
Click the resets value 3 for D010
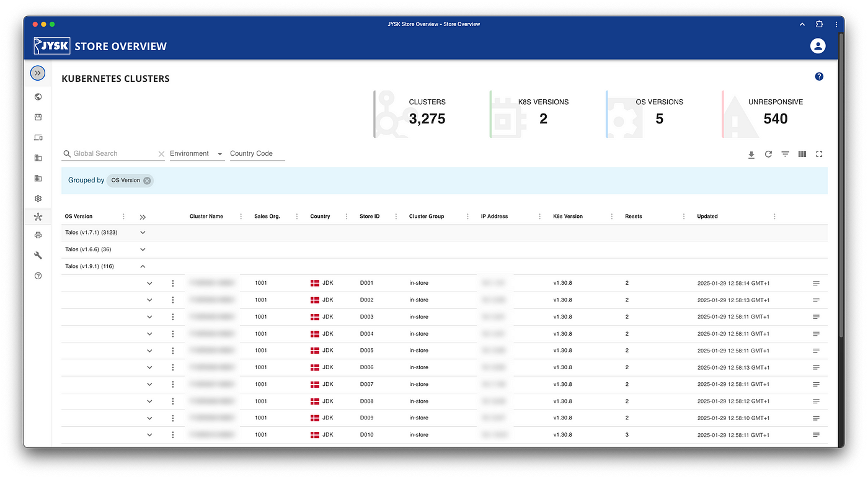627,435
